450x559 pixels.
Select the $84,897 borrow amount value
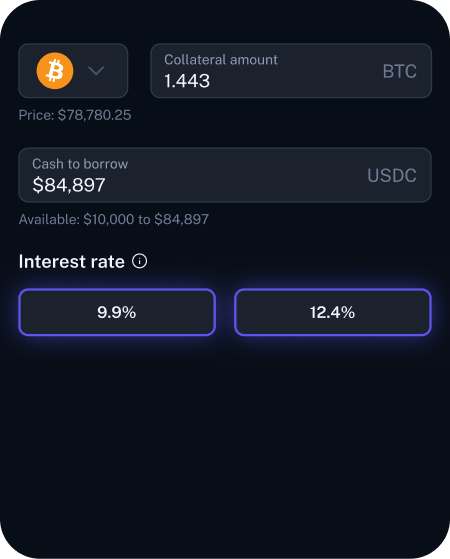(x=69, y=185)
